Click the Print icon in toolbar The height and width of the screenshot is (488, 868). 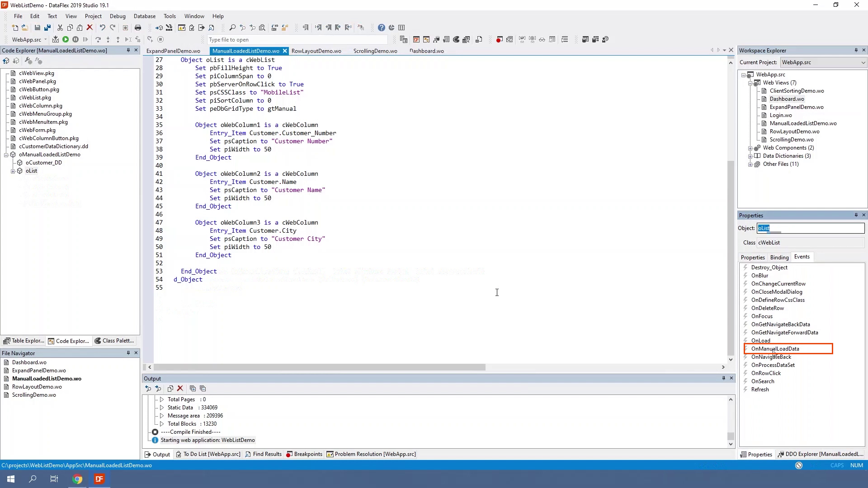[138, 28]
